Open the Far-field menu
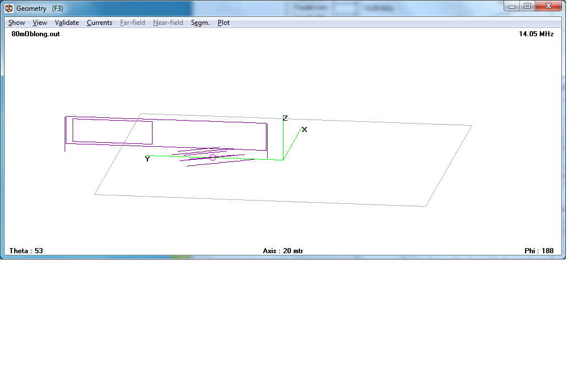 point(132,23)
